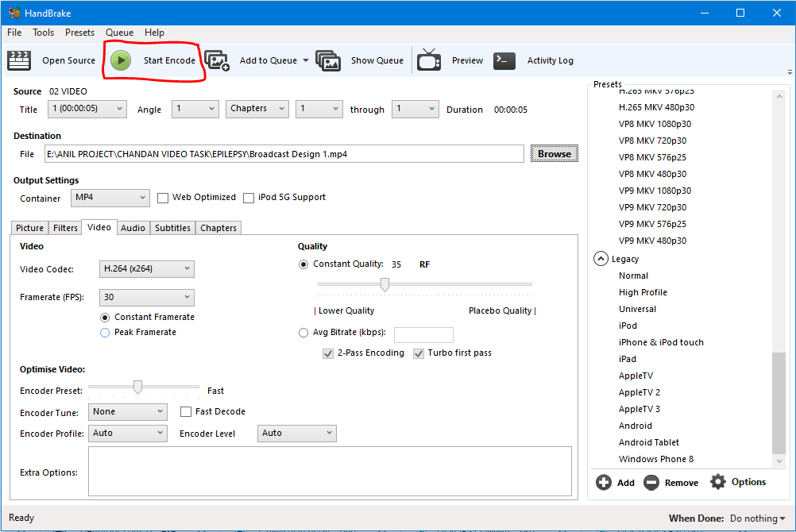Image resolution: width=796 pixels, height=532 pixels.
Task: Click the Avg Bitrate kbps input box
Action: pos(423,335)
